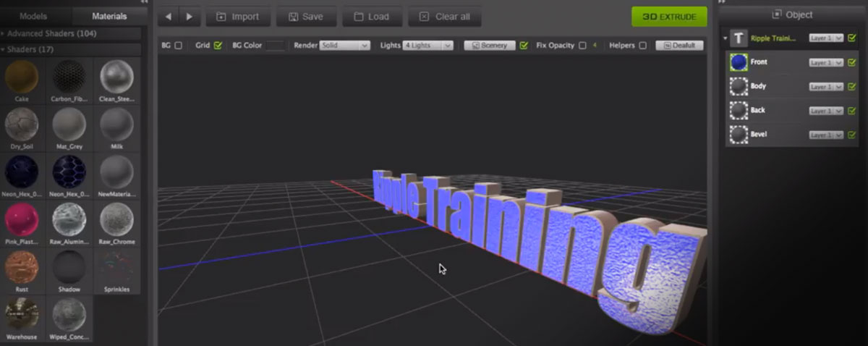Pick the Rust shader sphere

[22, 266]
